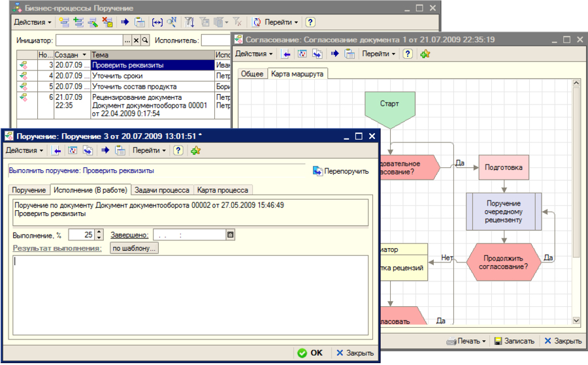Open Действия menu in Согласование window
This screenshot has height=365, width=588.
point(254,54)
